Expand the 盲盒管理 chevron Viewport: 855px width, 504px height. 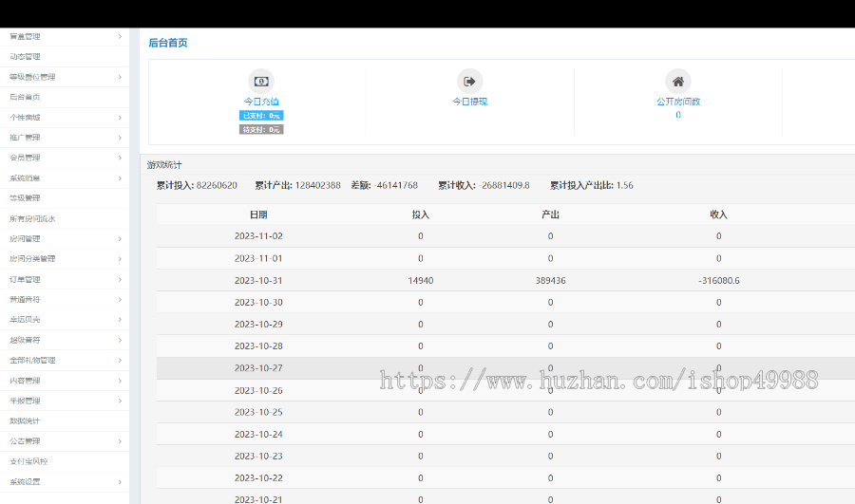click(x=120, y=36)
